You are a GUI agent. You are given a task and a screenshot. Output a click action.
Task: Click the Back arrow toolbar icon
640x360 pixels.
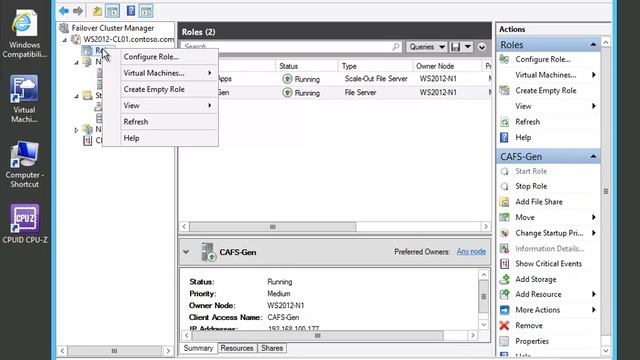tap(64, 11)
